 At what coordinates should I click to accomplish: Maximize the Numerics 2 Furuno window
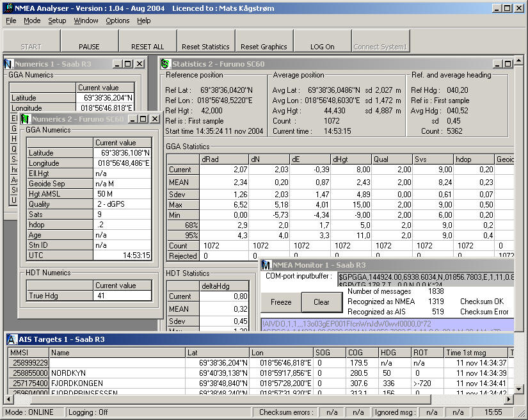[143, 119]
